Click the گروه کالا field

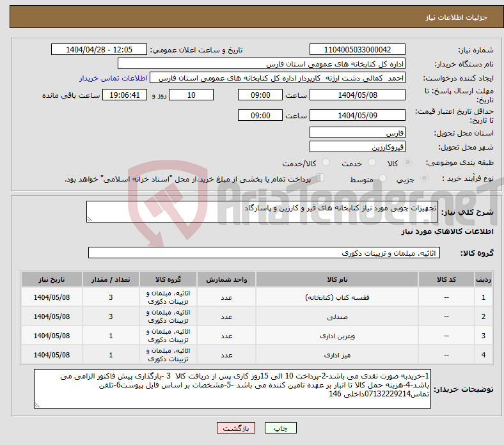click(x=263, y=253)
